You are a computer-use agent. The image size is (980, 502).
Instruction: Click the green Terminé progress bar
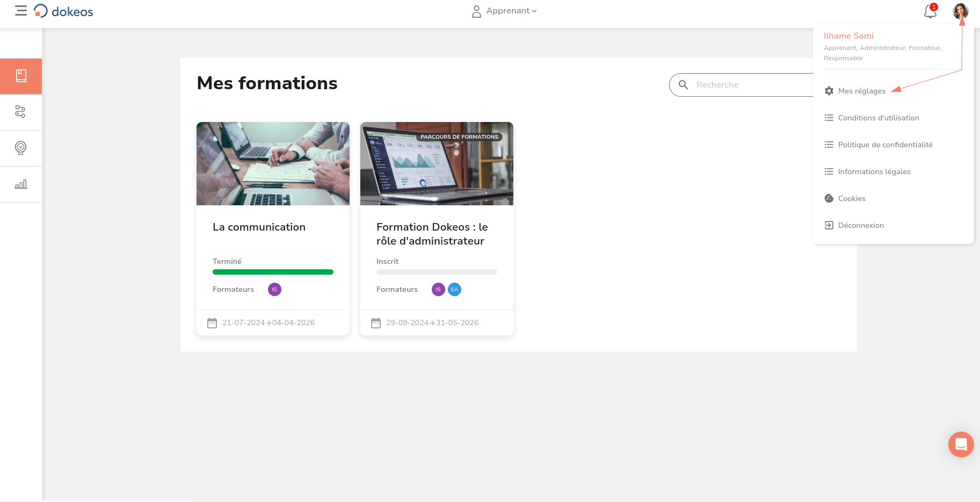pyautogui.click(x=273, y=272)
